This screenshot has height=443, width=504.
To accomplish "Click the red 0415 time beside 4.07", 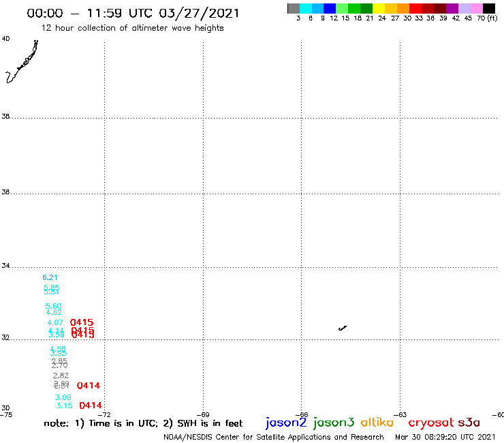I will tap(82, 322).
